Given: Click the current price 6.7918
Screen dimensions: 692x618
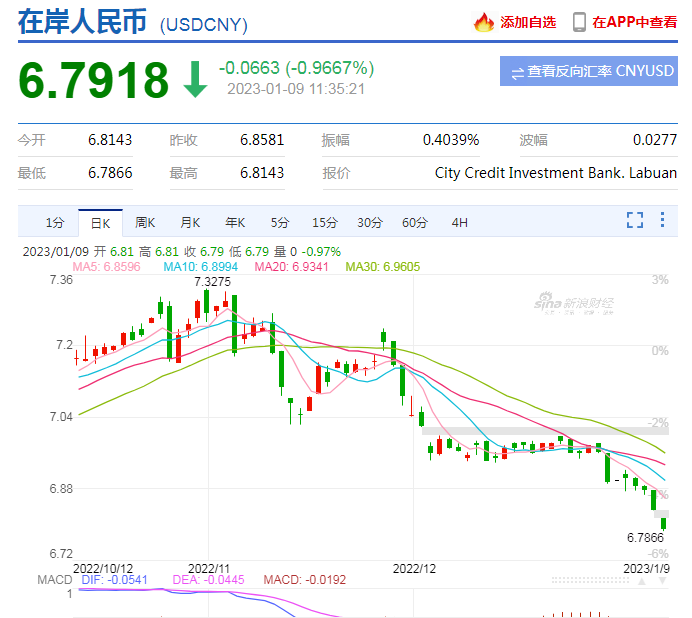Looking at the screenshot, I should click(x=94, y=80).
